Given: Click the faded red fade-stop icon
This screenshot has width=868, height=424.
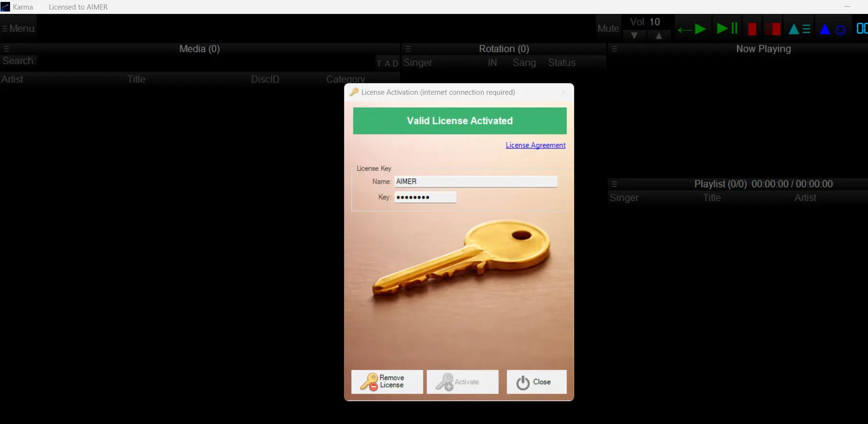Looking at the screenshot, I should (772, 29).
